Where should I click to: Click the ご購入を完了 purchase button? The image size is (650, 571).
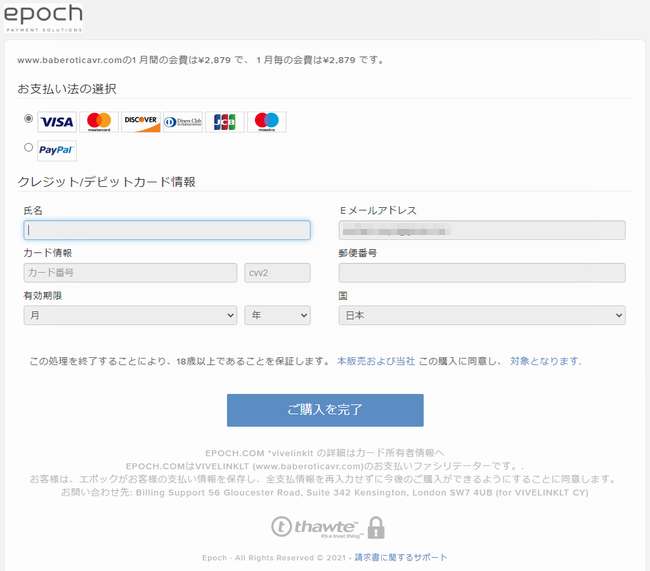point(325,410)
